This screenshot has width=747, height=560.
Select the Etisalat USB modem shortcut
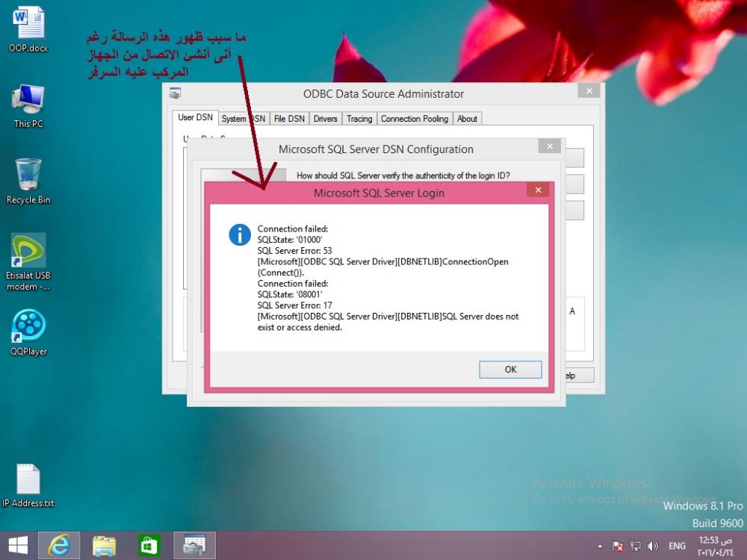point(28,262)
